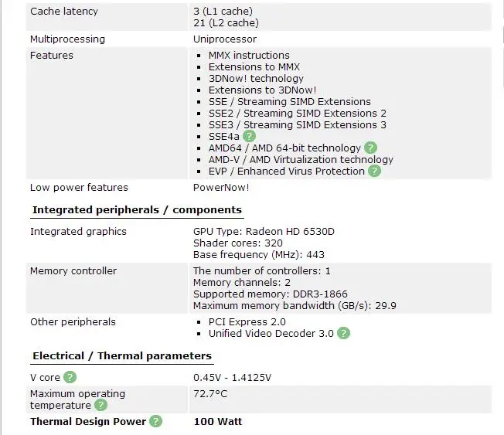Click the PowerNow! low power feature text
The image size is (504, 435).
(221, 187)
